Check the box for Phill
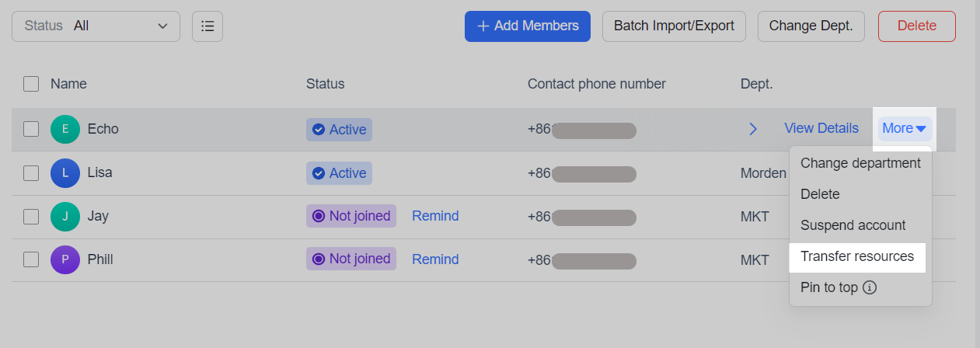Image resolution: width=980 pixels, height=348 pixels. (31, 259)
